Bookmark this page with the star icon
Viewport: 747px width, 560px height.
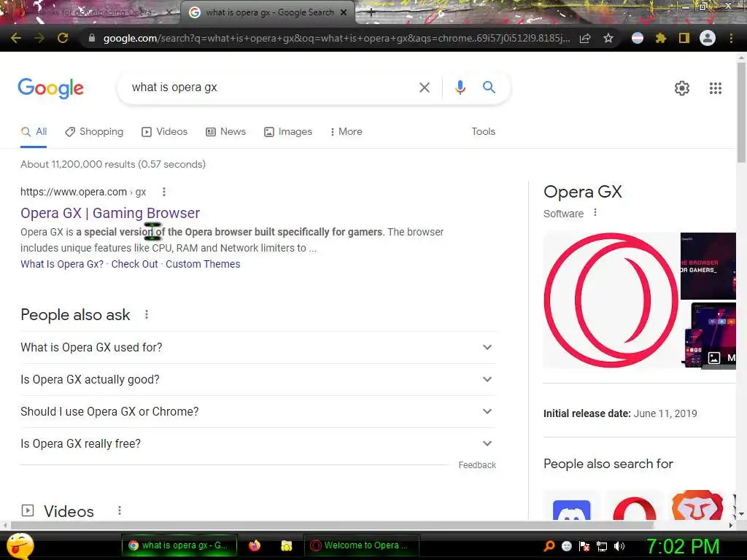coord(608,38)
